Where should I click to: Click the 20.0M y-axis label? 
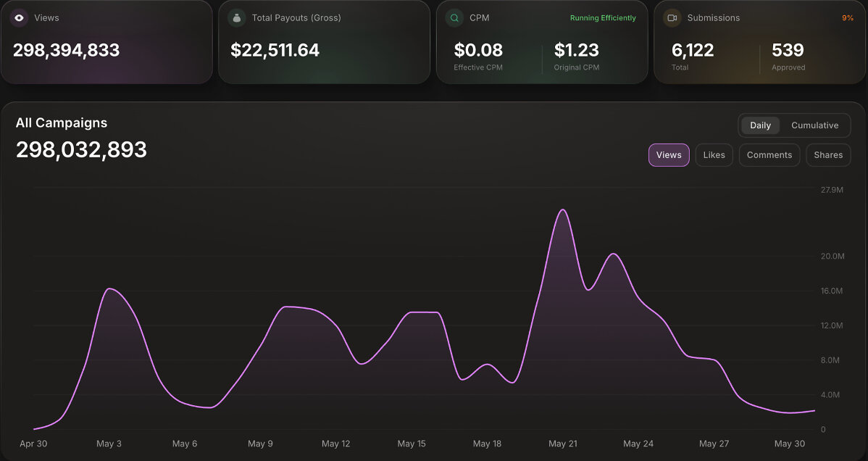(832, 257)
